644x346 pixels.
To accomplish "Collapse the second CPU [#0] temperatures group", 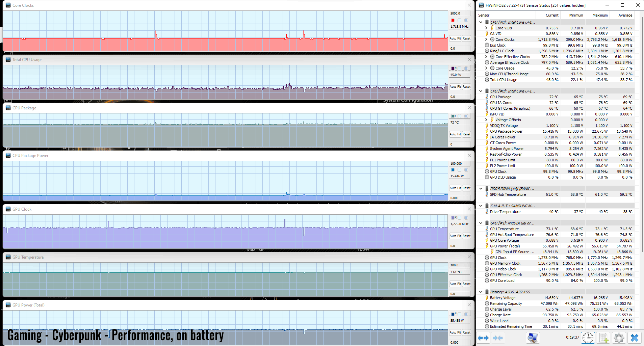I will pos(481,91).
